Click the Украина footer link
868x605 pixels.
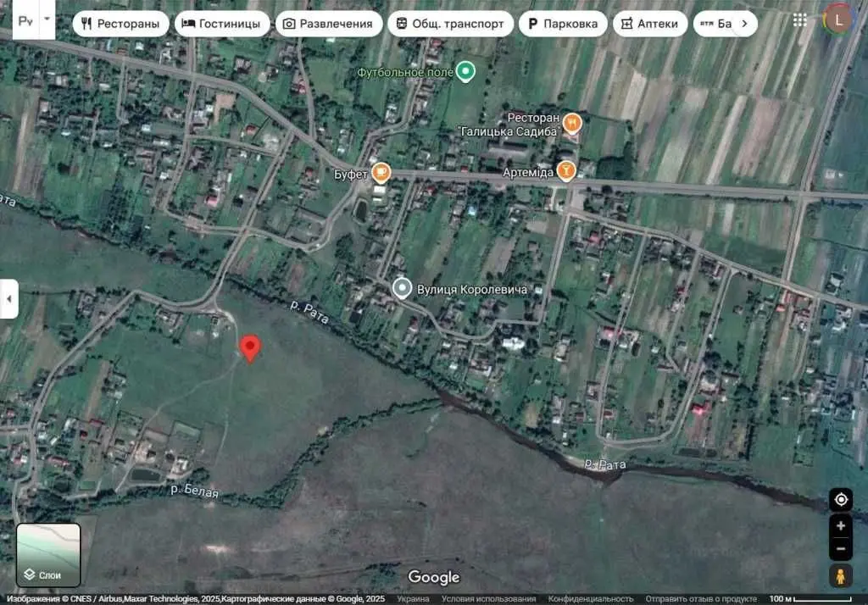coord(413,599)
